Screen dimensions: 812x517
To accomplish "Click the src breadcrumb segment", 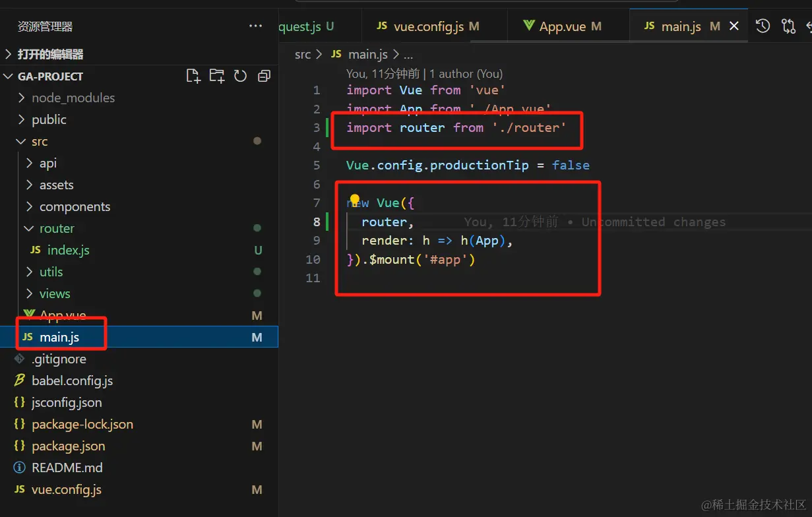I will pos(303,54).
